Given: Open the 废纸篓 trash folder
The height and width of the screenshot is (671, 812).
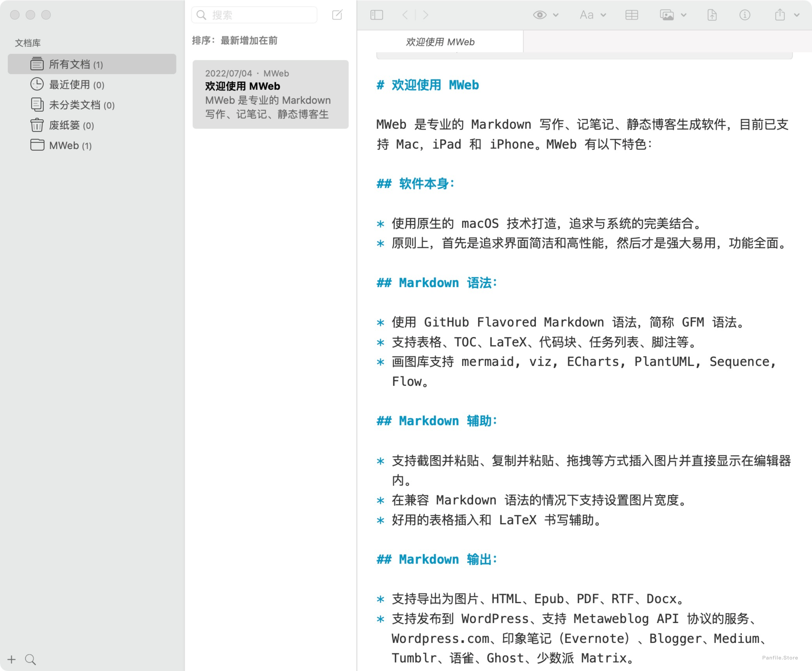Looking at the screenshot, I should coord(92,125).
